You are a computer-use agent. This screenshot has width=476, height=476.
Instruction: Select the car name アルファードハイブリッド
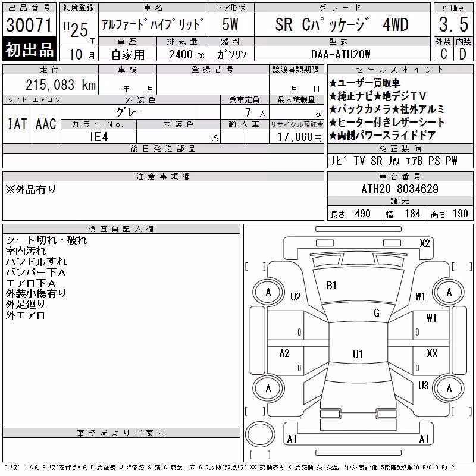[x=152, y=24]
